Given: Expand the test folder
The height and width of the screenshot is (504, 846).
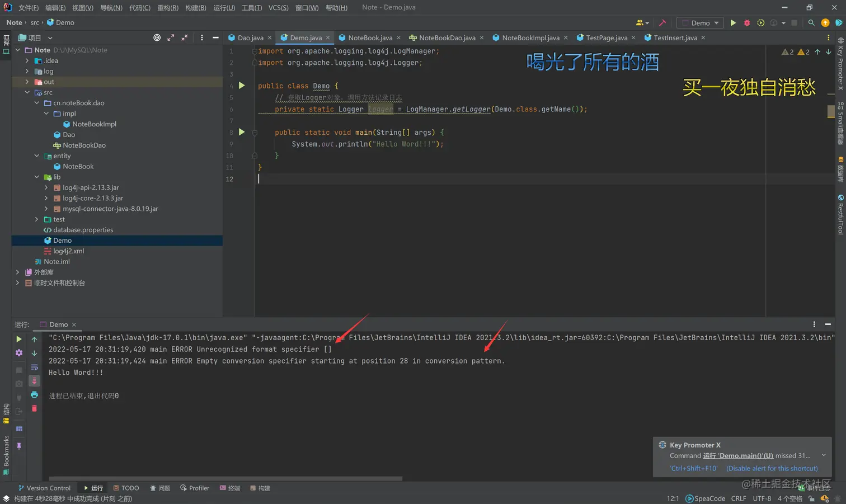Looking at the screenshot, I should pyautogui.click(x=36, y=219).
